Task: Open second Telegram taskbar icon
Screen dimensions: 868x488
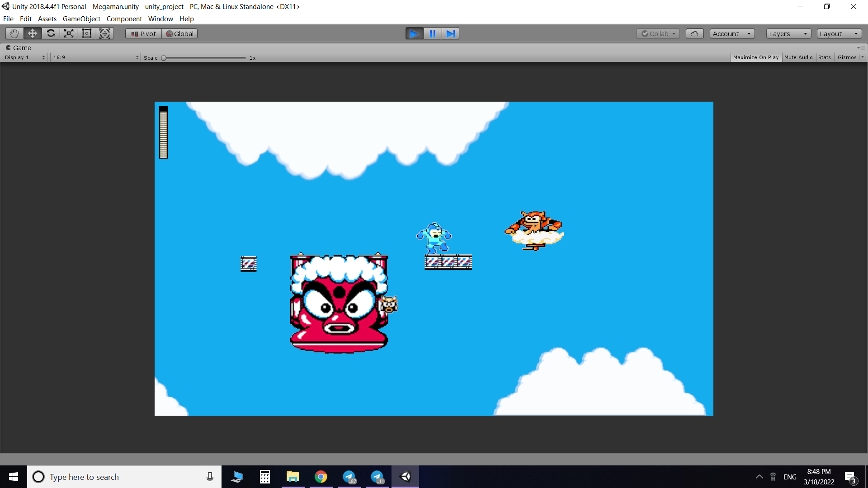Action: point(377,477)
